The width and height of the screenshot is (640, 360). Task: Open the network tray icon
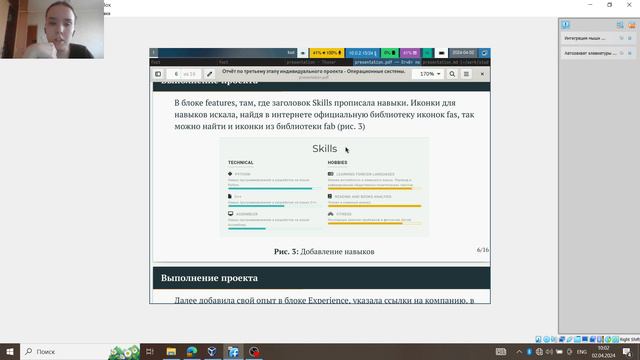click(539, 351)
